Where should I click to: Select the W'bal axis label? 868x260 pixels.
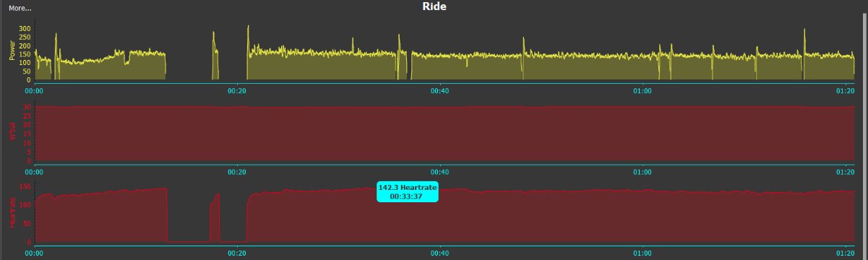(12, 134)
